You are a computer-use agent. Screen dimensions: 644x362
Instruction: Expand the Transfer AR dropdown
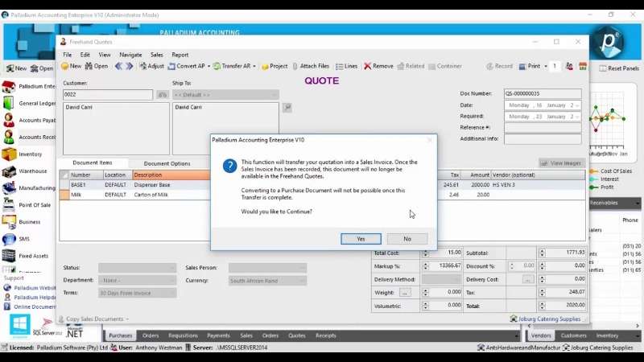click(x=254, y=66)
